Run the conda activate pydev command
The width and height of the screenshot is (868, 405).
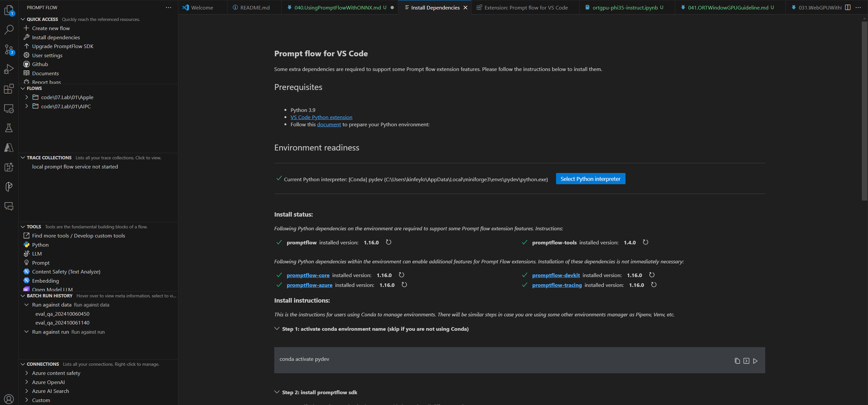coord(755,361)
